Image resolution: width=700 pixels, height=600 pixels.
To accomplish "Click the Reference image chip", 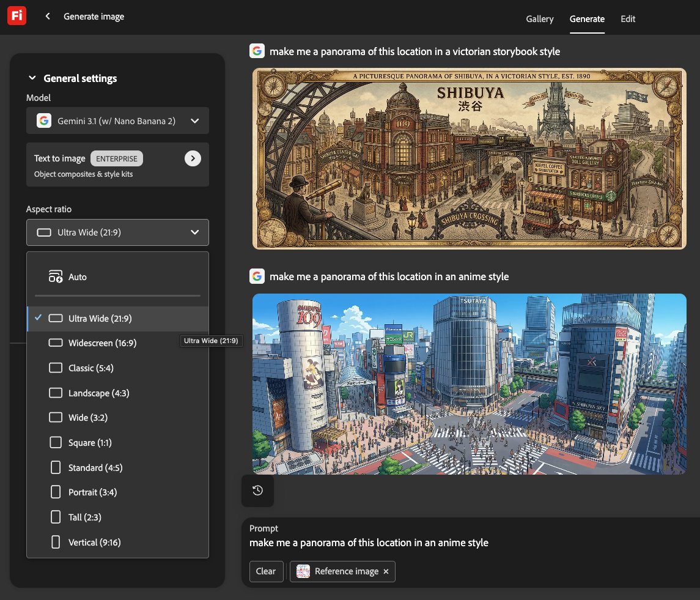I will coord(342,571).
